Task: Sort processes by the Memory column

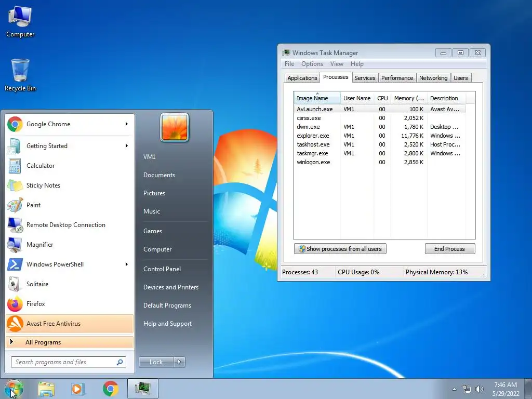Action: (x=409, y=98)
